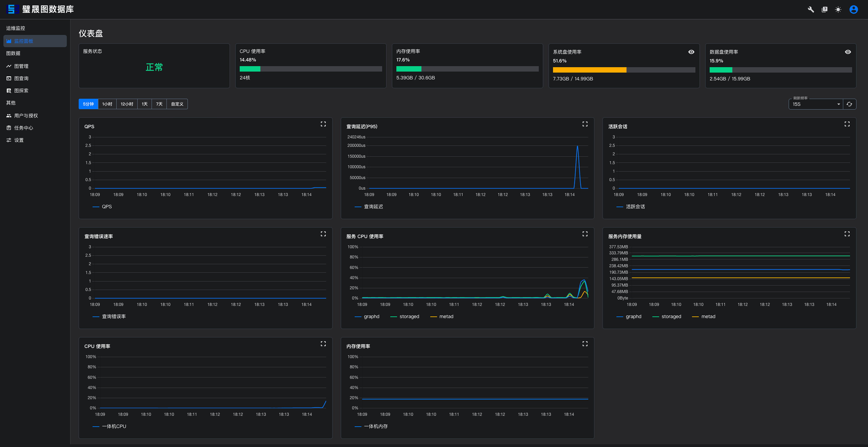Click the 璧晟图数据库 logo
This screenshot has height=447, width=868.
[40, 9]
